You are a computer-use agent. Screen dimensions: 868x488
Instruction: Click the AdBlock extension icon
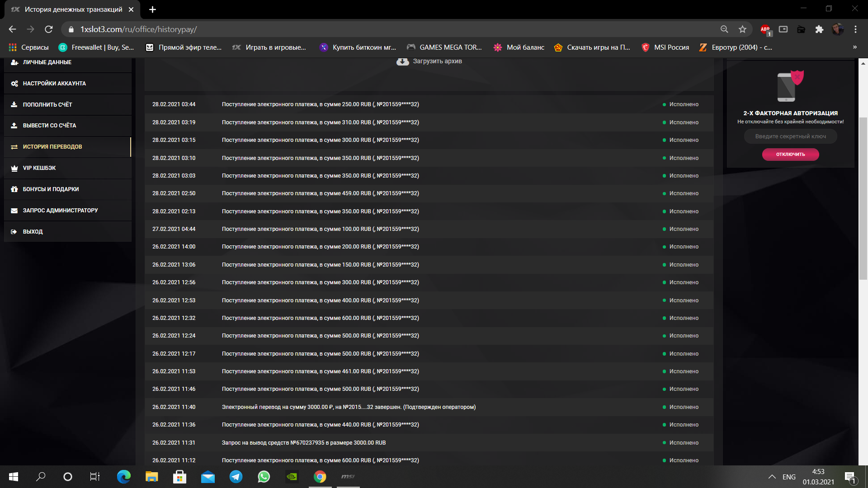(x=765, y=29)
